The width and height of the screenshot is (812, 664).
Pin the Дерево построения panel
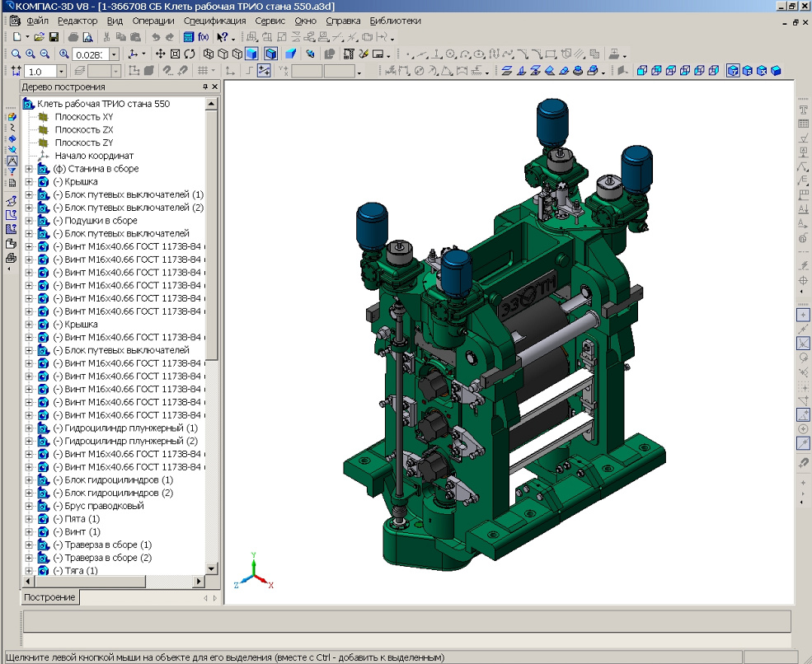click(205, 87)
